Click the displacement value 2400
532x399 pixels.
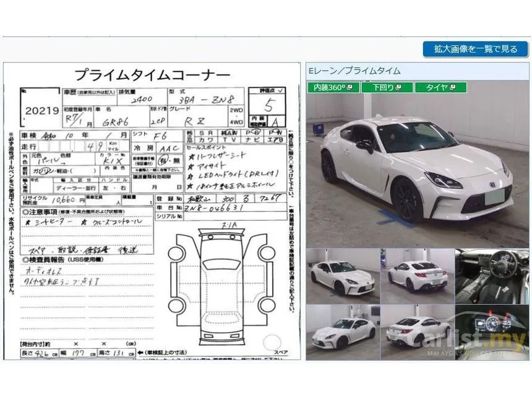(142, 100)
